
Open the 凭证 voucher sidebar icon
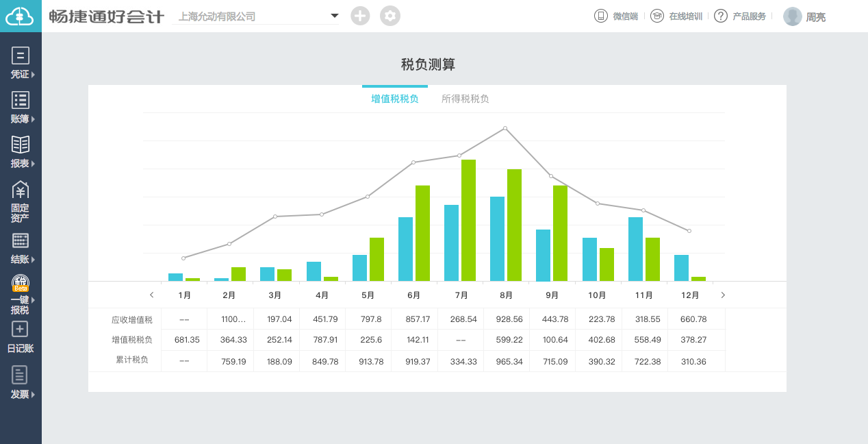click(21, 56)
